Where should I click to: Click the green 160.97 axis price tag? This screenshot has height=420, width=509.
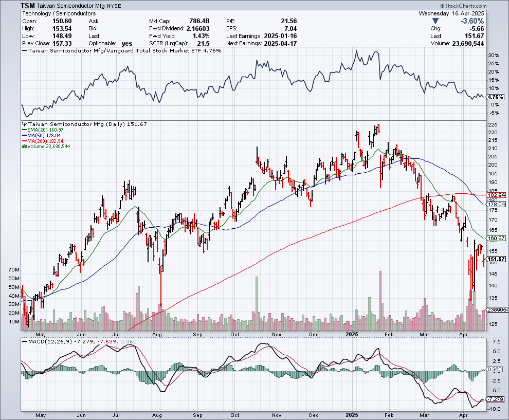pyautogui.click(x=497, y=238)
